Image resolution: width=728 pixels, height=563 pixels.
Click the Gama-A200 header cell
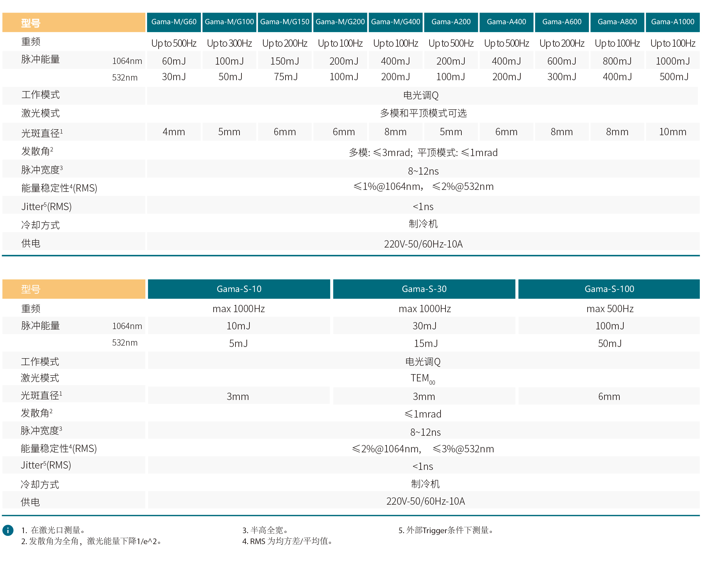point(451,22)
